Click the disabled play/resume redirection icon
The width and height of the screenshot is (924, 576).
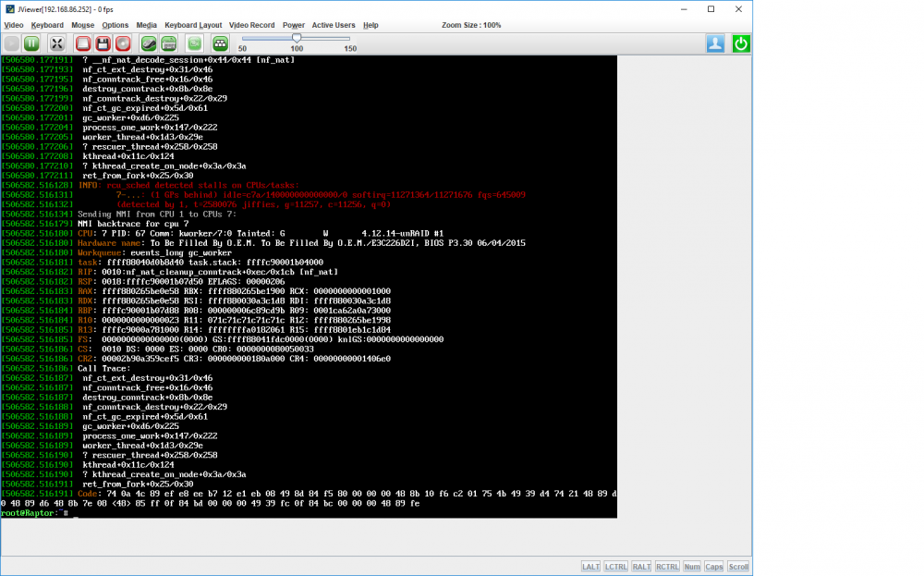[x=11, y=43]
